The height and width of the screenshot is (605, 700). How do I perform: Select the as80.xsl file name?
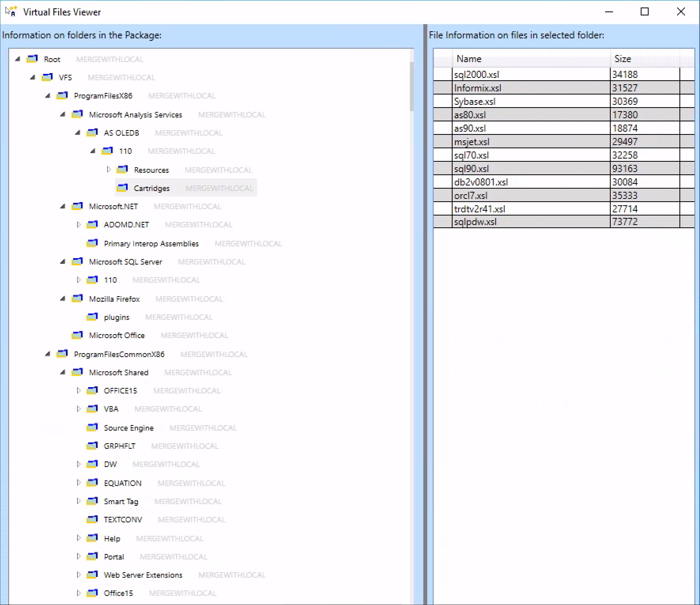(x=470, y=115)
